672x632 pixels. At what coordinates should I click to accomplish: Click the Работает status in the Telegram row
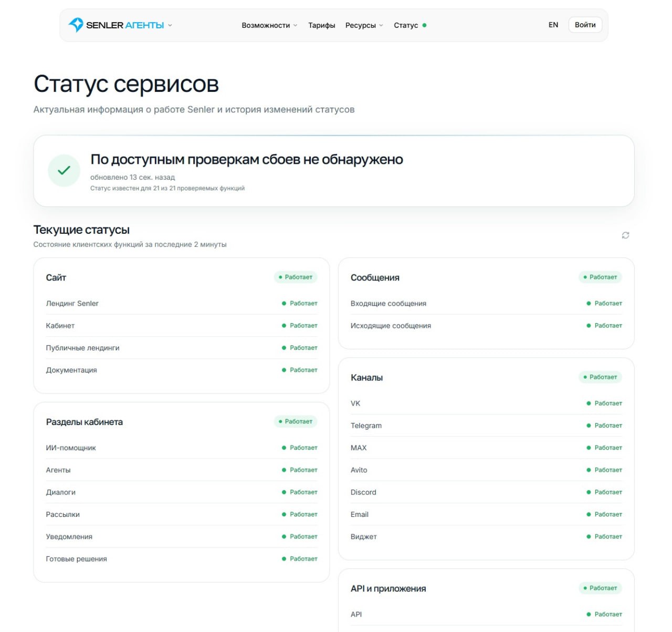[604, 426]
